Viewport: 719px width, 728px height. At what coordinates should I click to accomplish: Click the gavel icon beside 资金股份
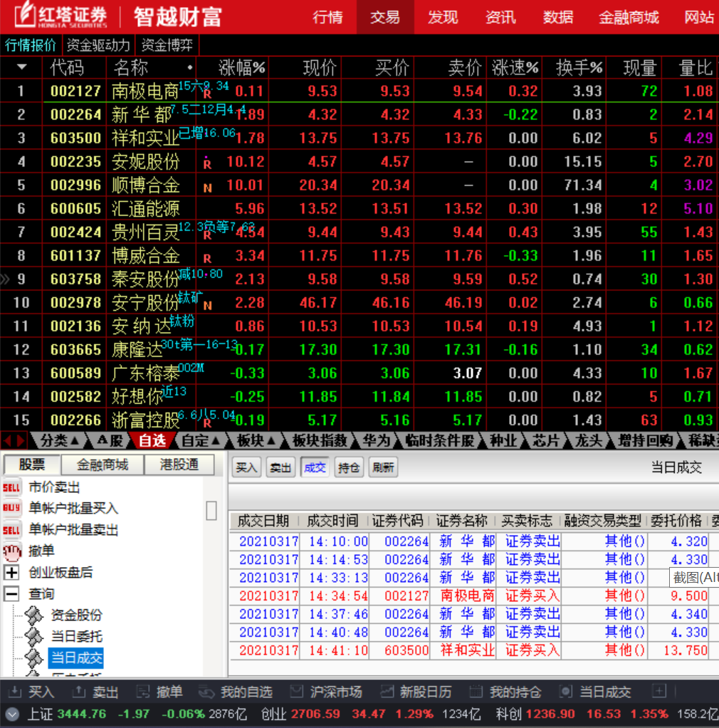(33, 615)
